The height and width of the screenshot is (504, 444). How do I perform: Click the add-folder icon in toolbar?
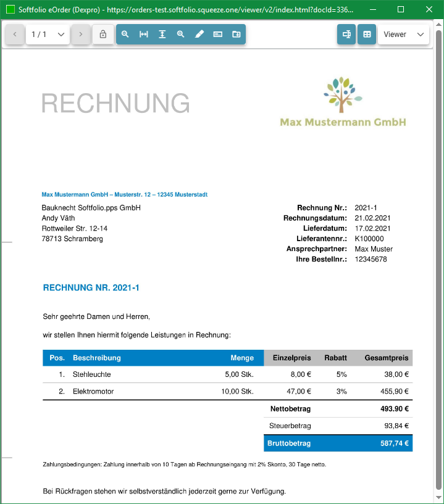click(237, 35)
